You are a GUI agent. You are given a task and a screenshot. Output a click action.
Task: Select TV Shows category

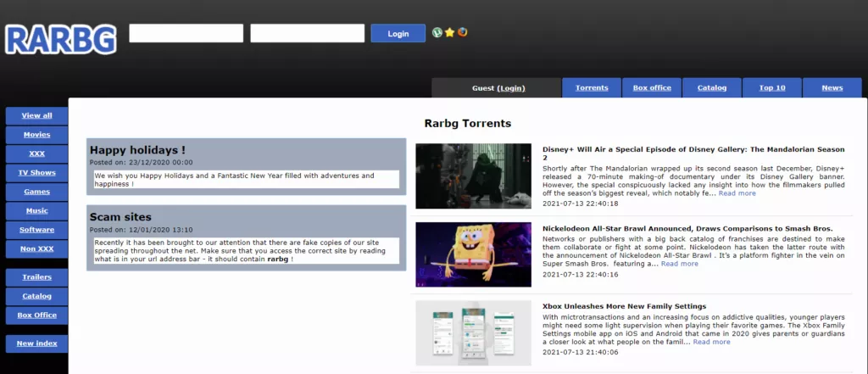point(36,172)
